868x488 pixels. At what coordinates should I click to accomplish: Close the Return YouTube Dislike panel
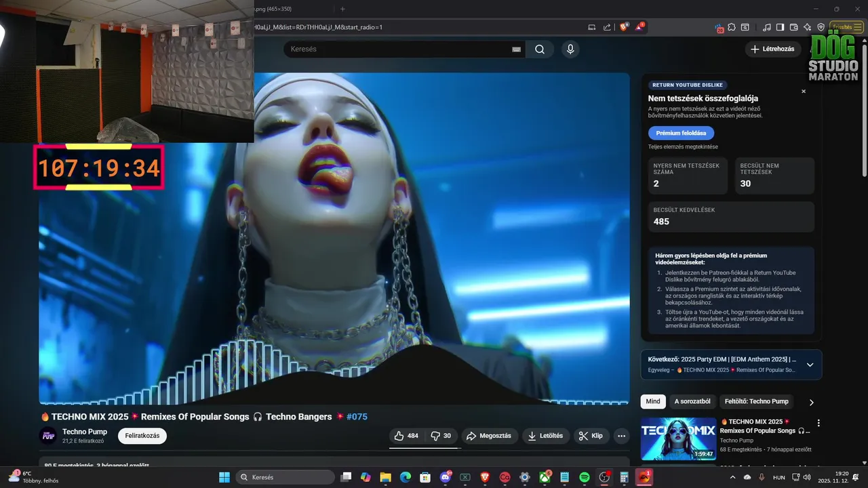pos(804,91)
